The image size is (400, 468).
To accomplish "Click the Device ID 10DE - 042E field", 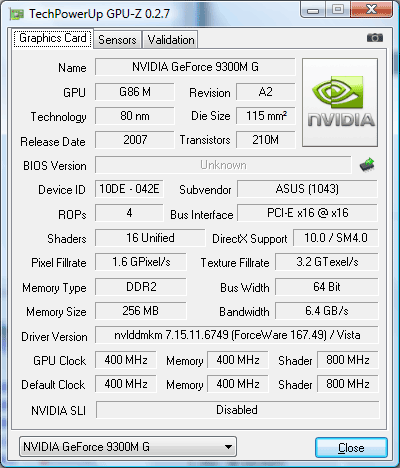I will click(129, 189).
